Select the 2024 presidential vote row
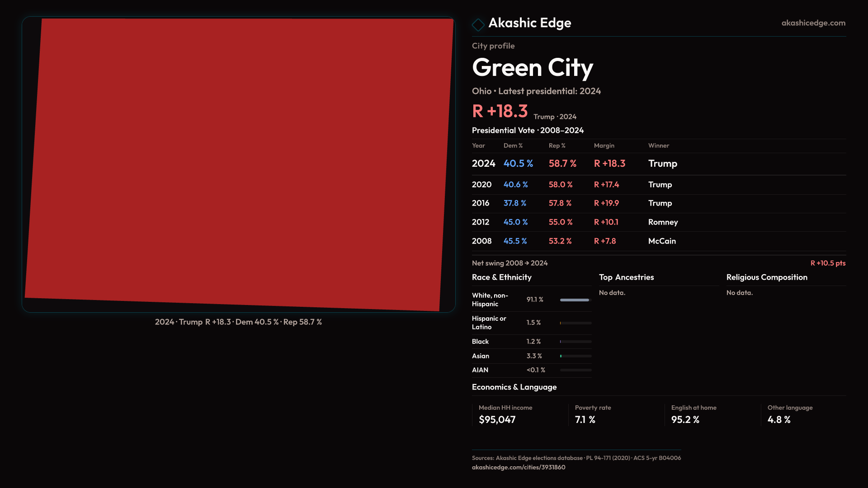Image resolution: width=868 pixels, height=488 pixels. (x=658, y=164)
